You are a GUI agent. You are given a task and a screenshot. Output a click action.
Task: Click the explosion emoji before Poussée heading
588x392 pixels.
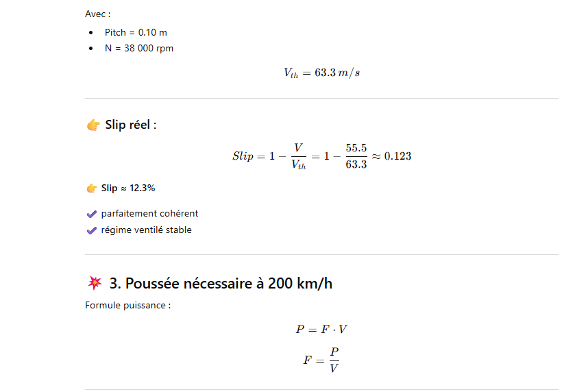[94, 283]
